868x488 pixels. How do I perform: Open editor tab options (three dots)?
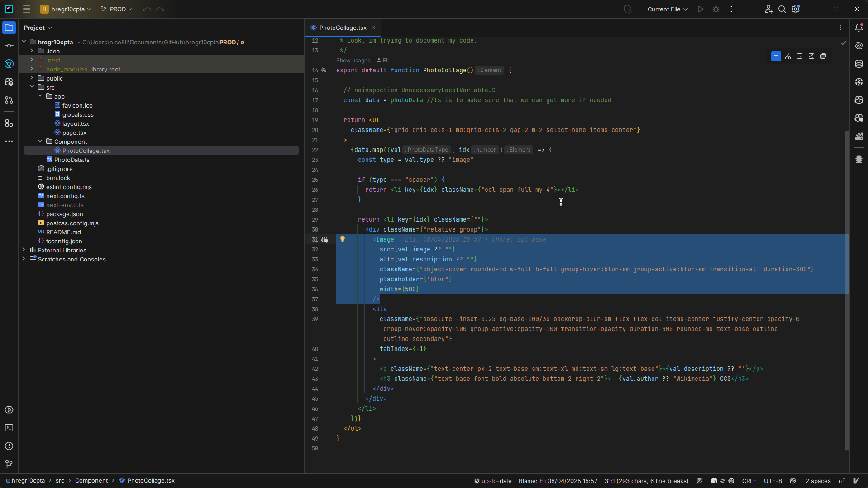coord(841,28)
